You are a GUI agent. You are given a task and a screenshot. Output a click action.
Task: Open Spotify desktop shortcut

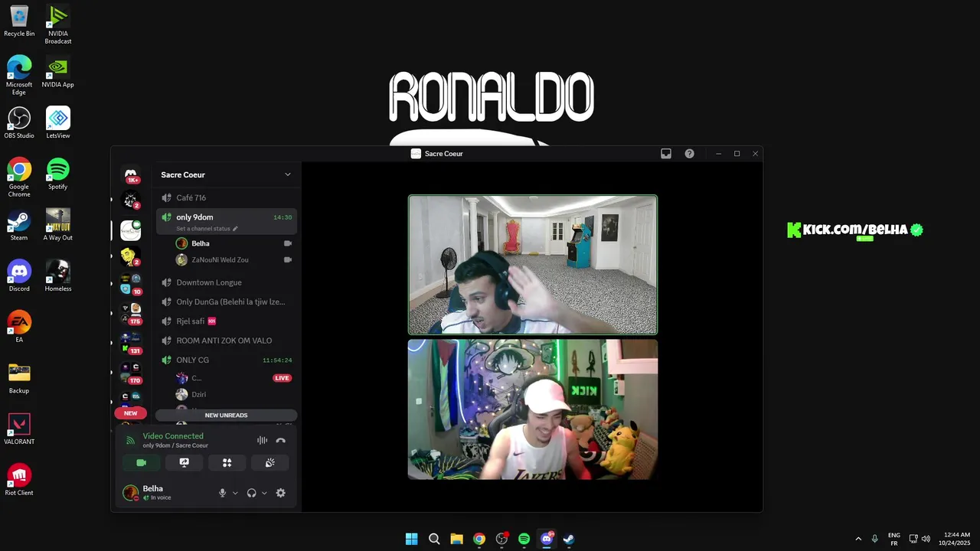tap(58, 174)
